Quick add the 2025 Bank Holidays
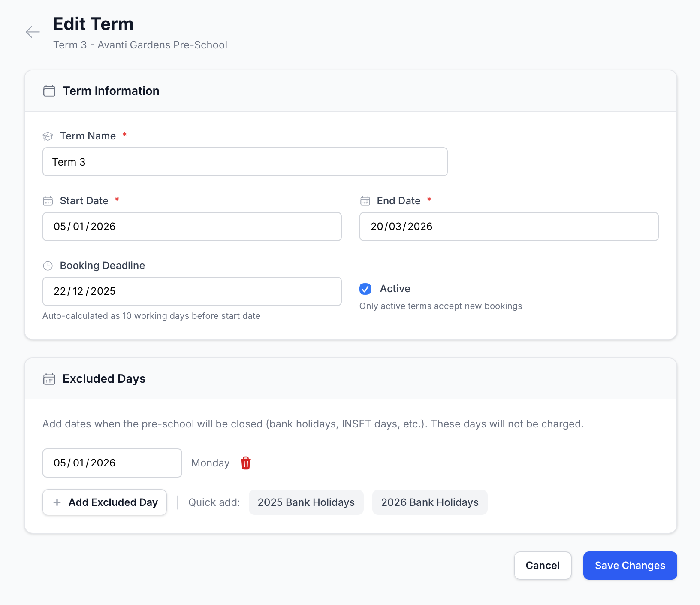Viewport: 700px width, 605px height. [306, 502]
